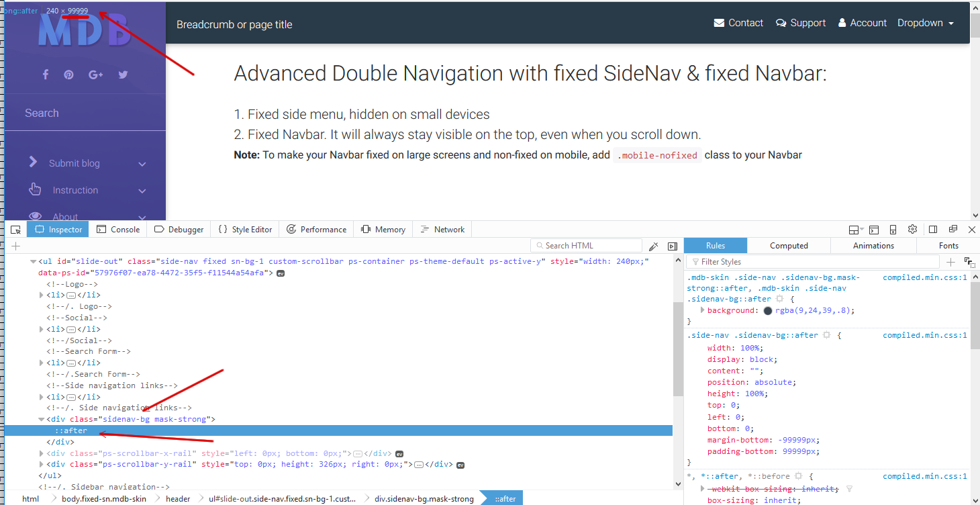Click ev badge on ul#slide-out element

click(281, 273)
